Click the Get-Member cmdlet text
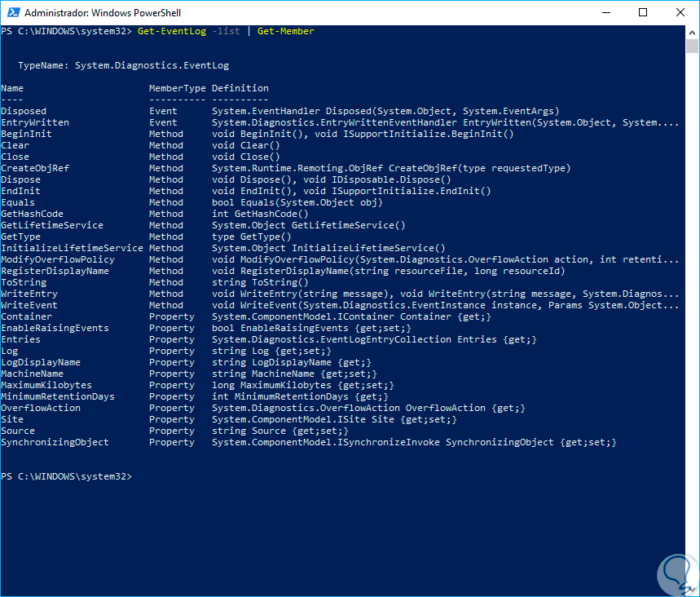700x597 pixels. pos(285,31)
